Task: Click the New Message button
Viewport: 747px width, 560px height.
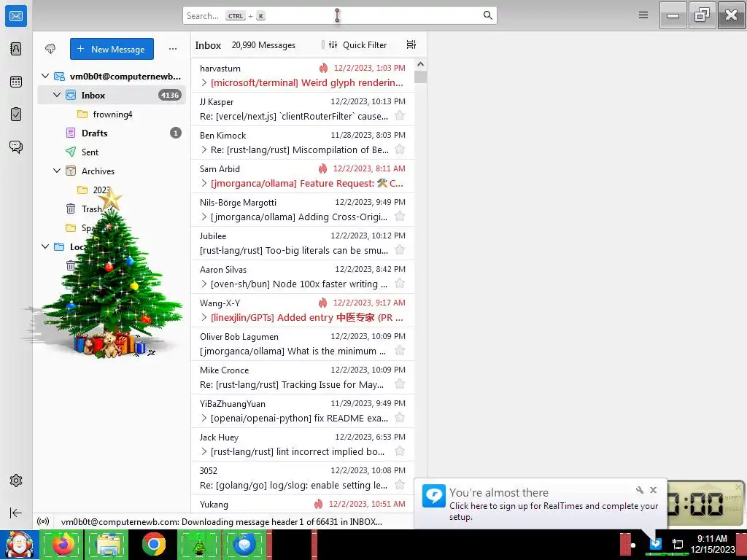Action: (x=112, y=49)
